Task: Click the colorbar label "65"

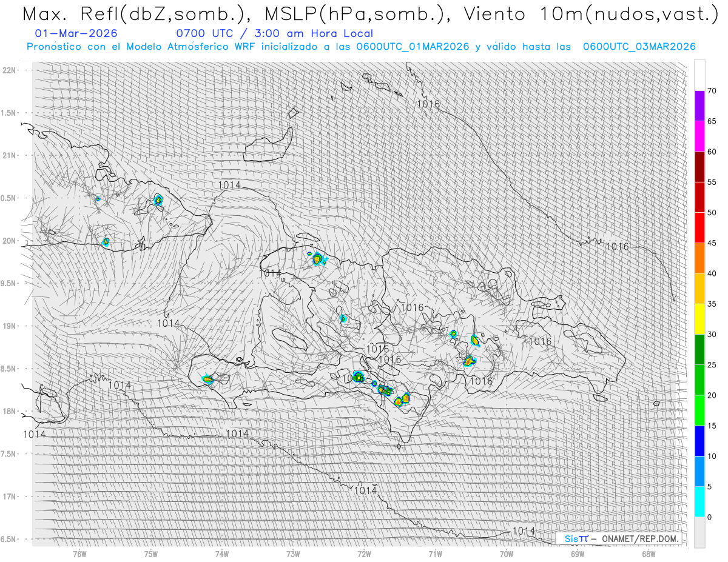Action: click(712, 121)
